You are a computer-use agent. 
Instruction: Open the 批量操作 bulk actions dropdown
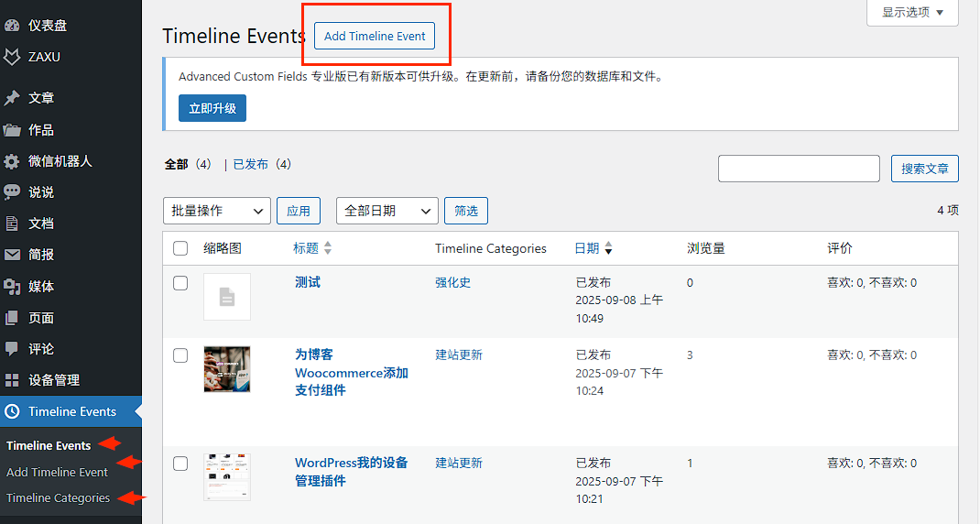[x=216, y=211]
